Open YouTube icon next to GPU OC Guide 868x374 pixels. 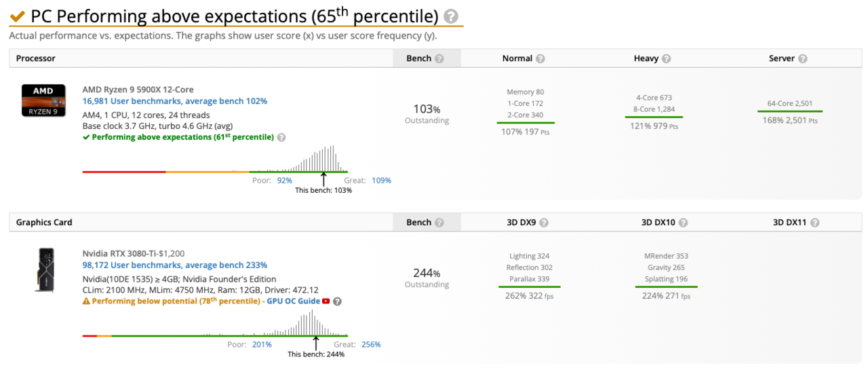click(326, 301)
